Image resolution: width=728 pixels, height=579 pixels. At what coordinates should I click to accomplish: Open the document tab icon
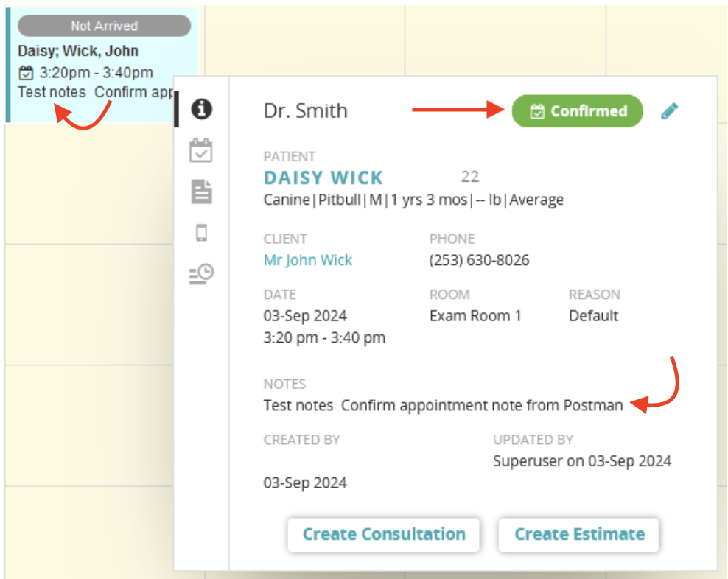201,192
